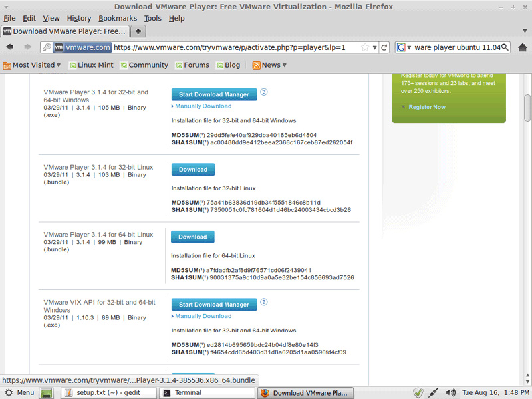Screen dimensions: 532x399
Task: Bookmark this page with the star icon
Action: pos(365,47)
